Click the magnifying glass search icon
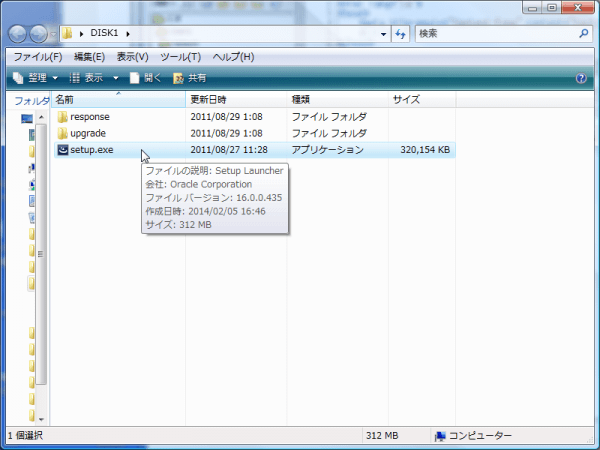The width and height of the screenshot is (600, 450). pos(584,34)
